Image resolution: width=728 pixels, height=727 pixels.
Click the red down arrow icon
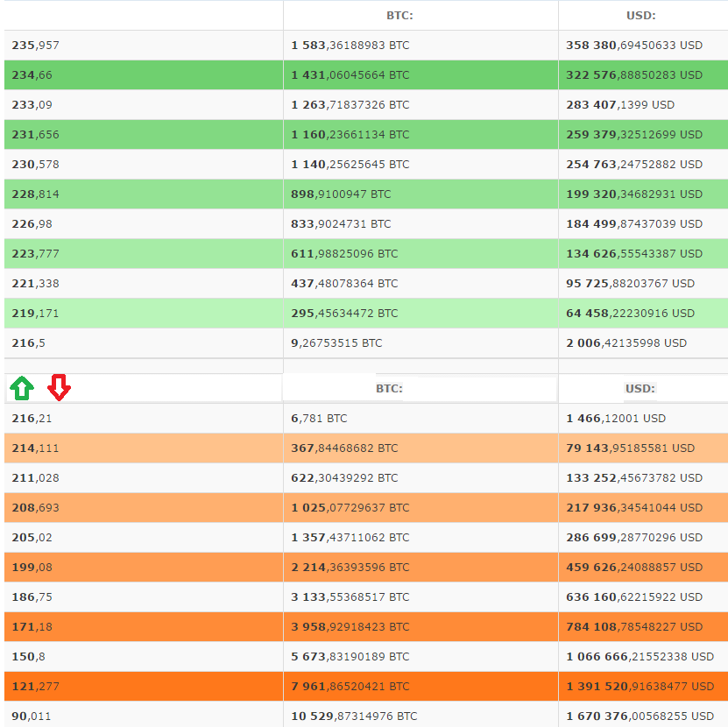pos(59,387)
